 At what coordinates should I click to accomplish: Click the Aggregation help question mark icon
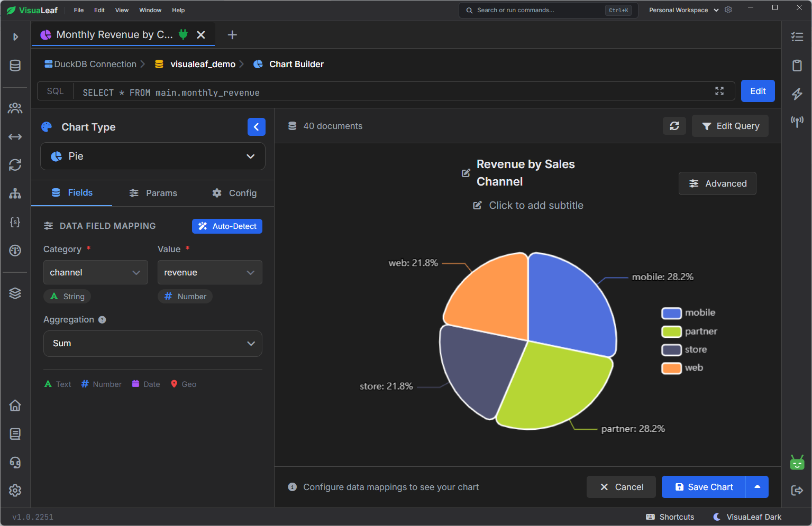pyautogui.click(x=102, y=320)
